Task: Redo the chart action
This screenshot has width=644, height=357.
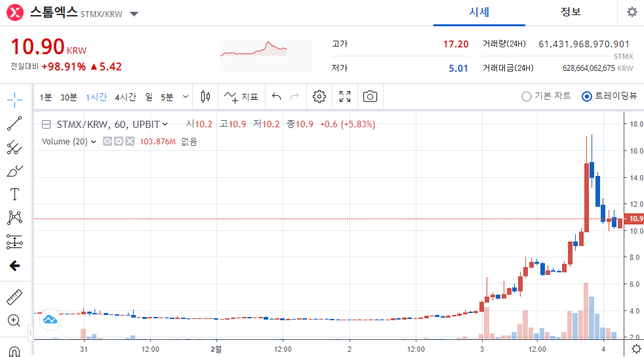Action: point(294,97)
